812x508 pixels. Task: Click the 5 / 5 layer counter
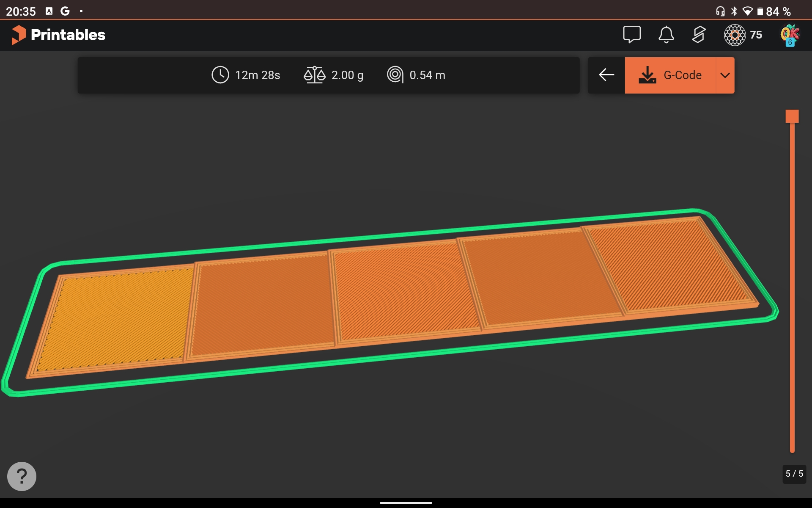click(794, 474)
